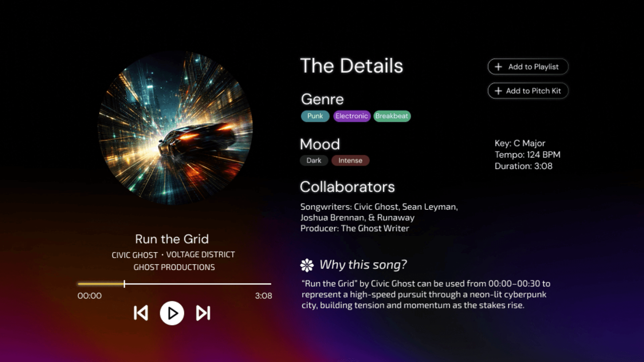Click the Run the Grid song title

pyautogui.click(x=172, y=239)
